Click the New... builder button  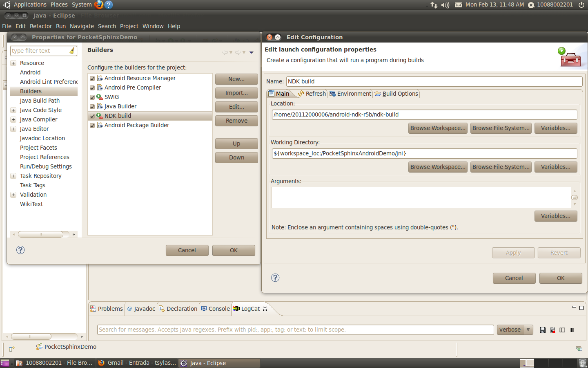pyautogui.click(x=236, y=79)
